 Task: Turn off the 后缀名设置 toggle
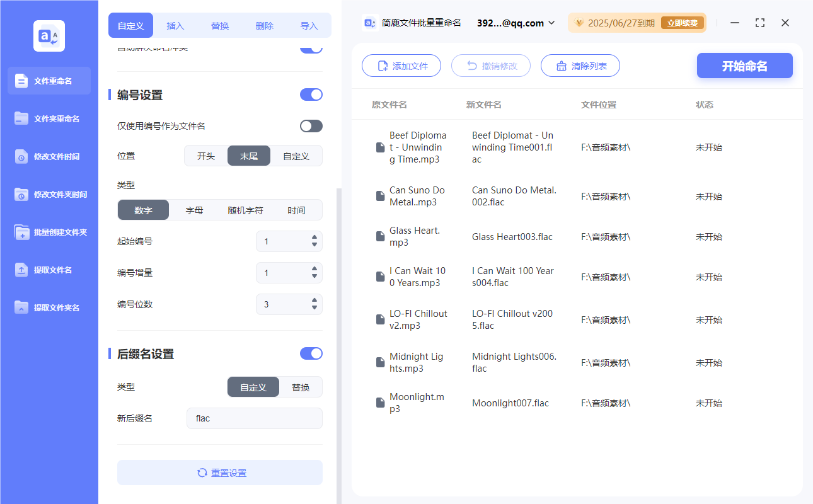click(311, 353)
